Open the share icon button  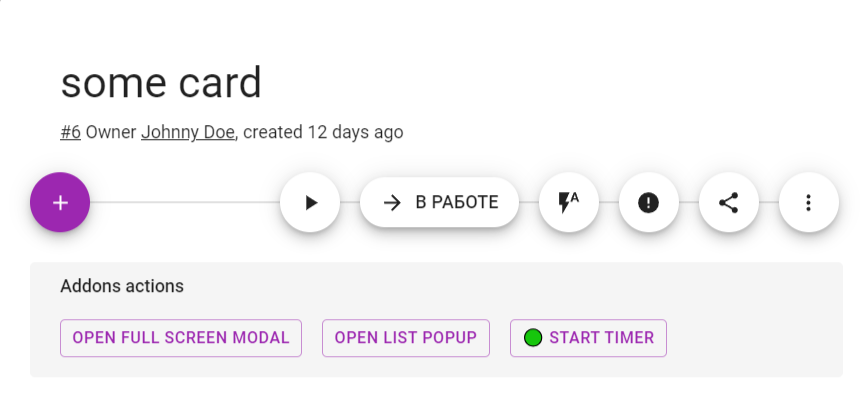729,203
